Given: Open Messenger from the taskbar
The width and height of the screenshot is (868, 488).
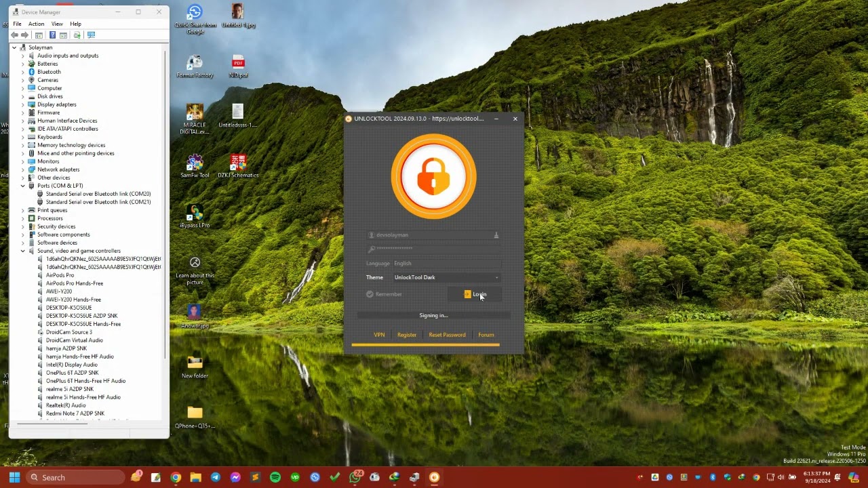Looking at the screenshot, I should (x=235, y=477).
